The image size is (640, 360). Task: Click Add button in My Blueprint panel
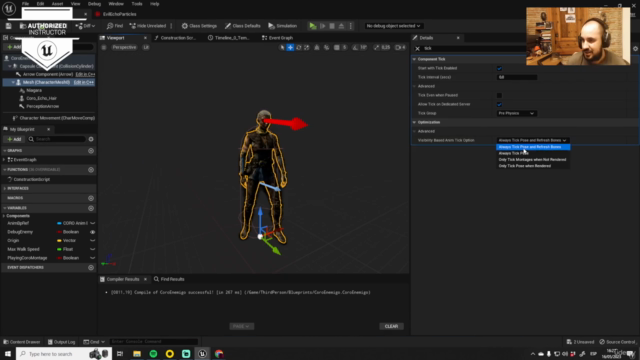click(14, 139)
